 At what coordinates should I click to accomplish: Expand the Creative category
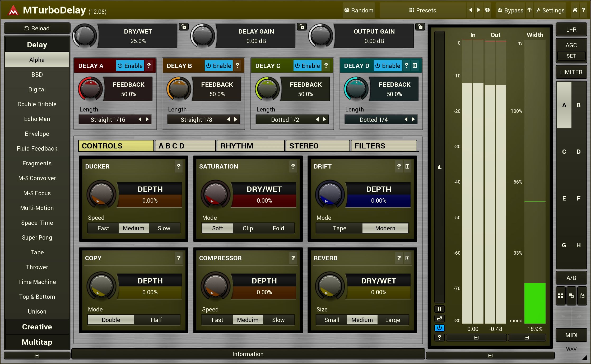(x=37, y=327)
